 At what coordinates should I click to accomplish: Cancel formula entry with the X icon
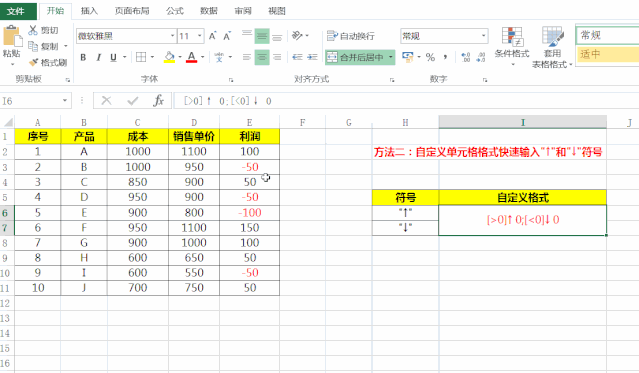106,100
